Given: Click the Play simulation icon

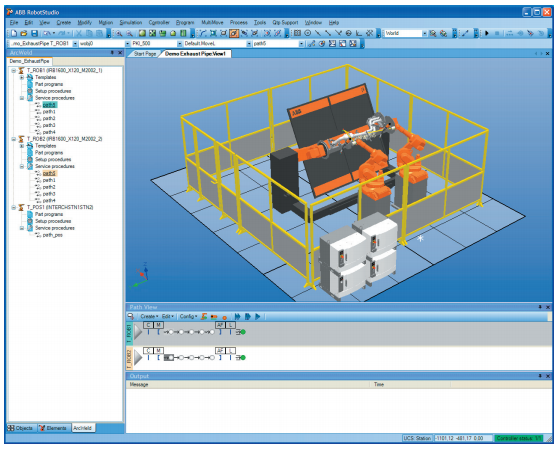Looking at the screenshot, I should pyautogui.click(x=487, y=33).
